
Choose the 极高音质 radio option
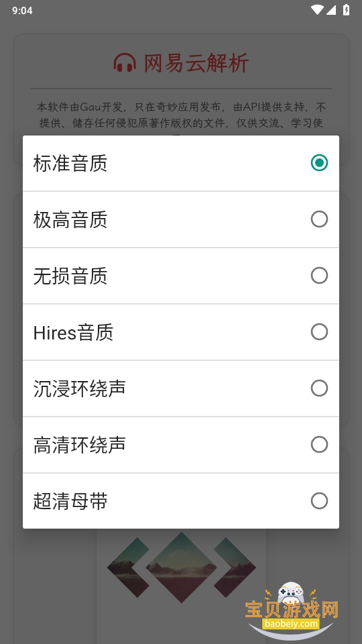pos(319,219)
